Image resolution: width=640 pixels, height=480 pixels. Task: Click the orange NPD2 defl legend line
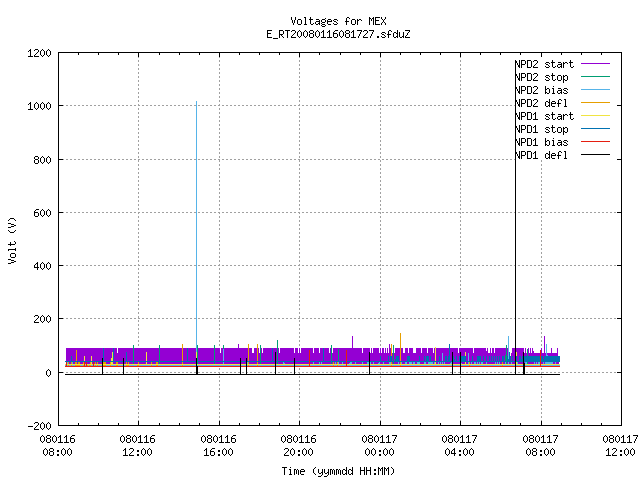pyautogui.click(x=596, y=102)
